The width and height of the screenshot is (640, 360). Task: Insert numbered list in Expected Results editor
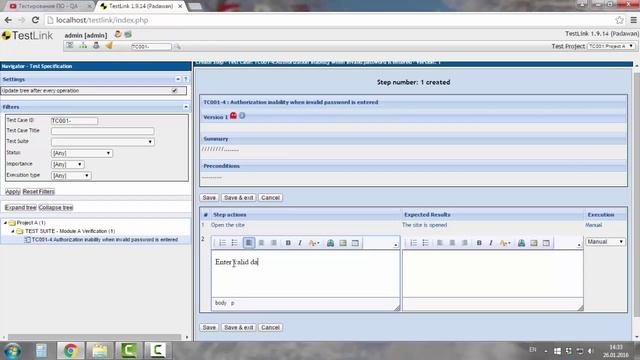pos(413,243)
